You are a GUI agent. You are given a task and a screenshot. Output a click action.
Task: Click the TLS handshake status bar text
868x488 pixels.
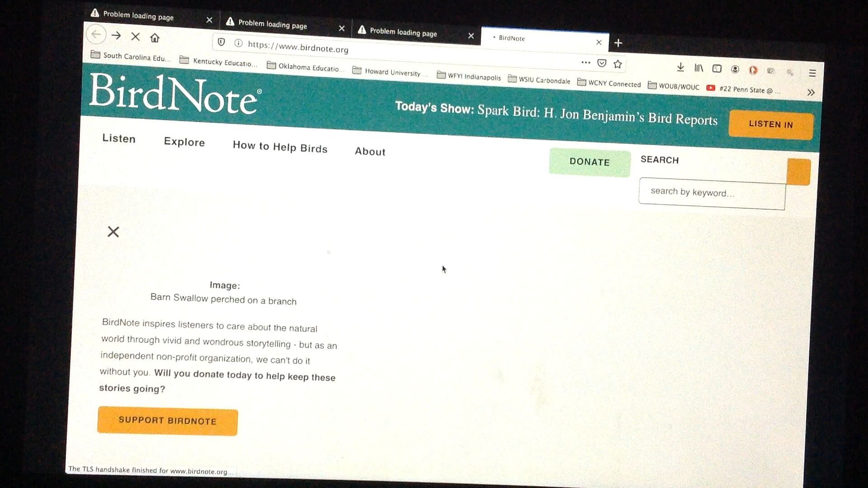(x=151, y=470)
